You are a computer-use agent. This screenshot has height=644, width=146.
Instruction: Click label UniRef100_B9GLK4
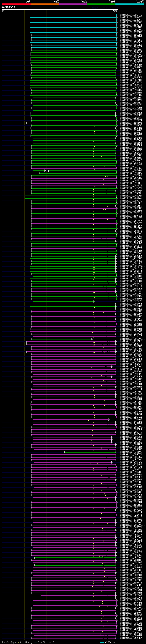click(131, 289)
